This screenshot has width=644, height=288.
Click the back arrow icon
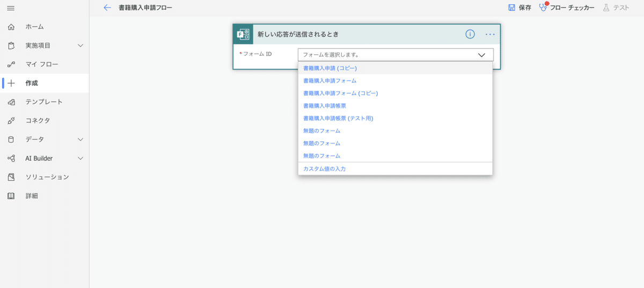107,8
